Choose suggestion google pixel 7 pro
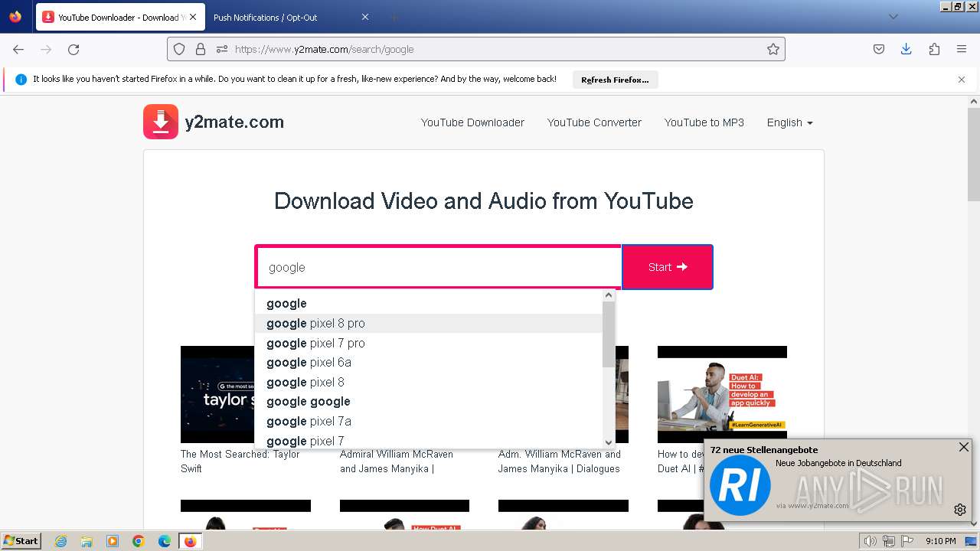The height and width of the screenshot is (551, 980). click(x=429, y=343)
